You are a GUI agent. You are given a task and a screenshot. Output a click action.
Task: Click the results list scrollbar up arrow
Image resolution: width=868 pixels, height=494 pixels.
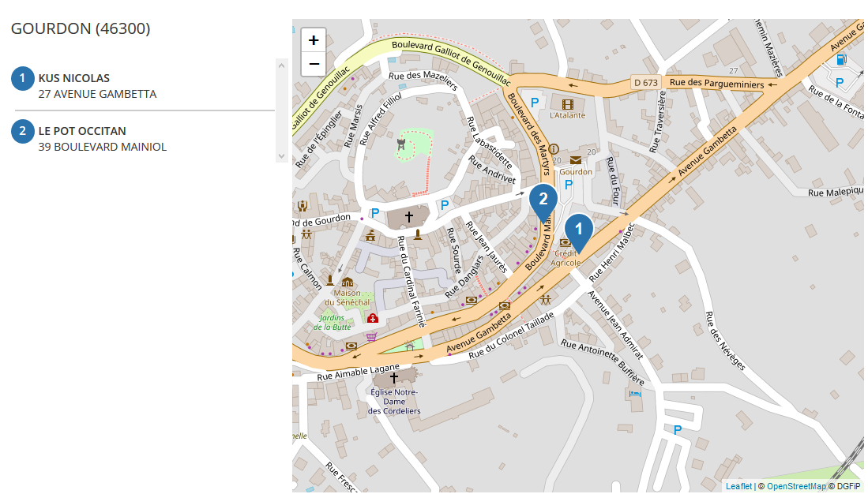point(281,65)
